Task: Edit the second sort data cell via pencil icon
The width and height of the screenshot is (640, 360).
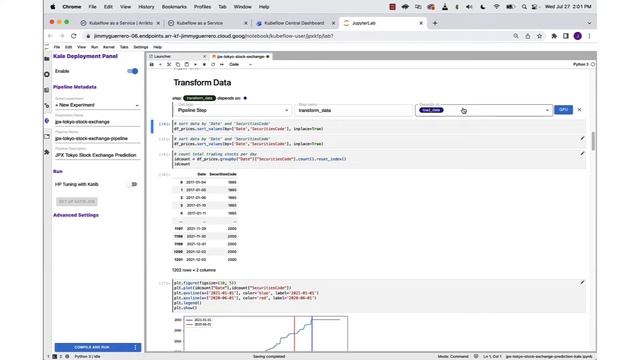Action: (582, 139)
